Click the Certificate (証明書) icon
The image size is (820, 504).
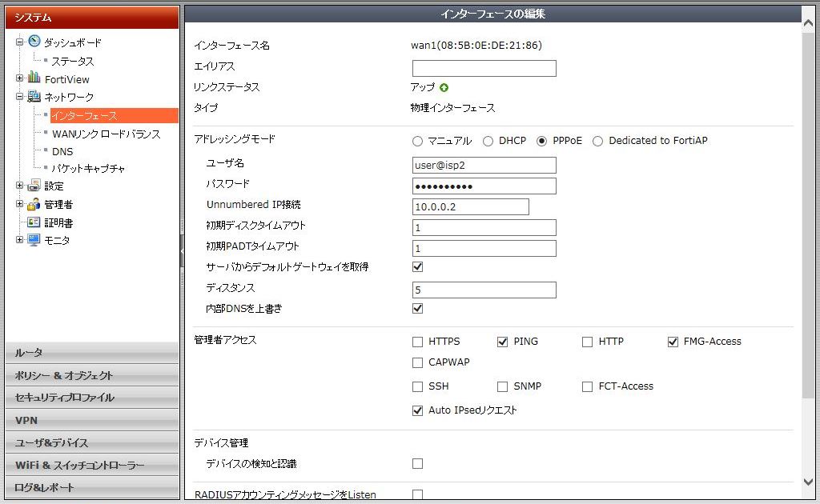pyautogui.click(x=34, y=222)
